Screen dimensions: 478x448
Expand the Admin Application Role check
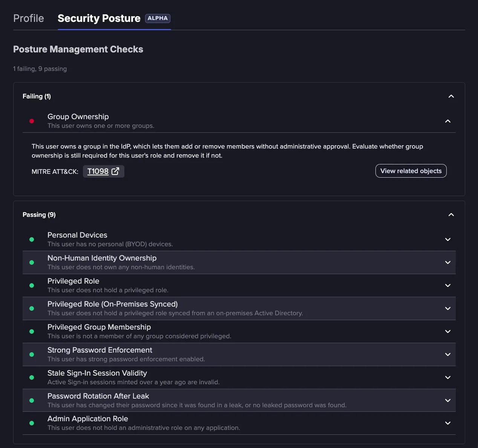448,423
